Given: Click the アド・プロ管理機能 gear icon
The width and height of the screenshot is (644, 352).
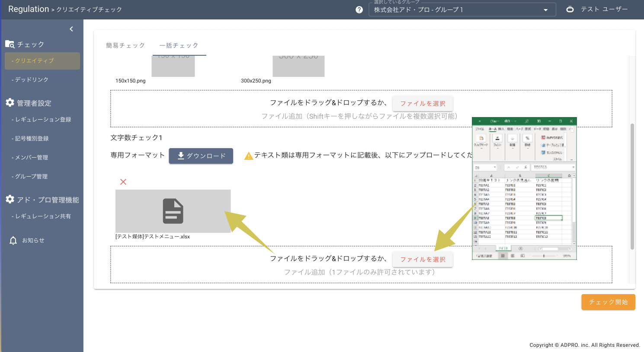Looking at the screenshot, I should coord(10,200).
